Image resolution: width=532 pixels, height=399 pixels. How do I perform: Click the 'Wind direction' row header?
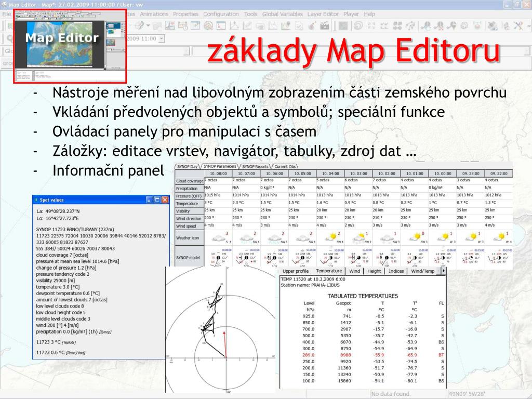coord(189,219)
